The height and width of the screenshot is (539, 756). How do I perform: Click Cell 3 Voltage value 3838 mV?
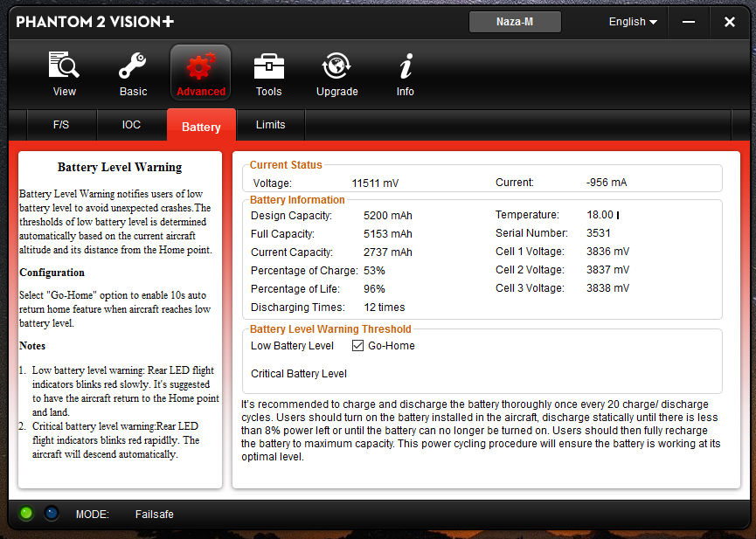click(x=607, y=287)
